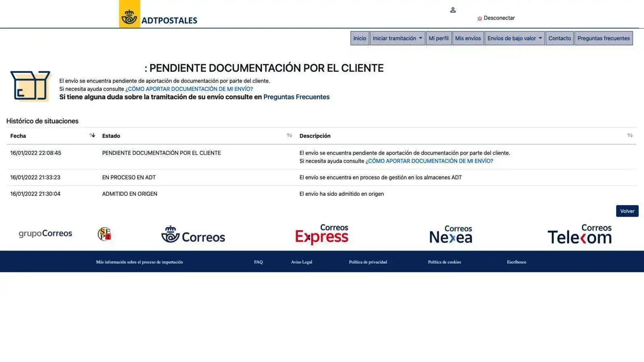The height and width of the screenshot is (362, 644).
Task: Open Mis envíos menu item
Action: point(468,38)
